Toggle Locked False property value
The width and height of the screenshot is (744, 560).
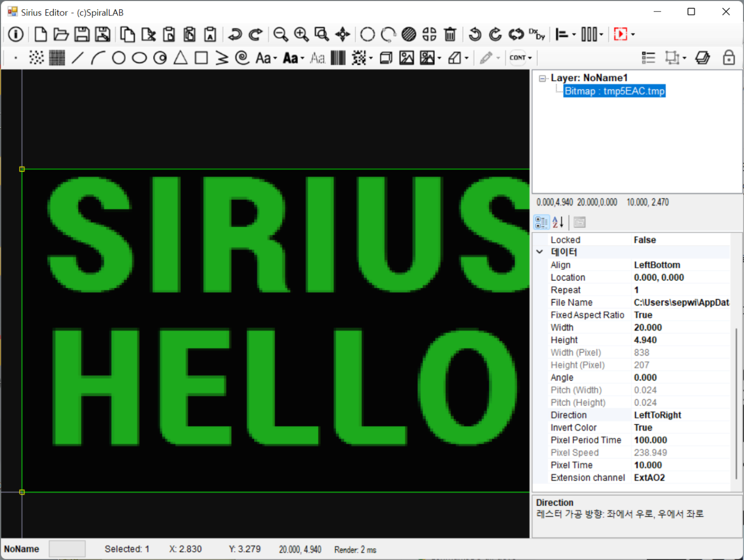[681, 240]
